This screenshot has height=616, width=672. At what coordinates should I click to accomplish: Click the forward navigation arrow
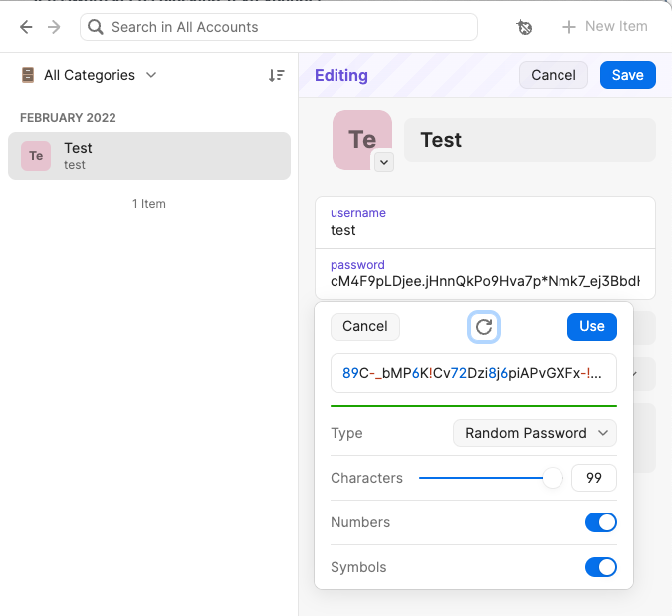(54, 27)
